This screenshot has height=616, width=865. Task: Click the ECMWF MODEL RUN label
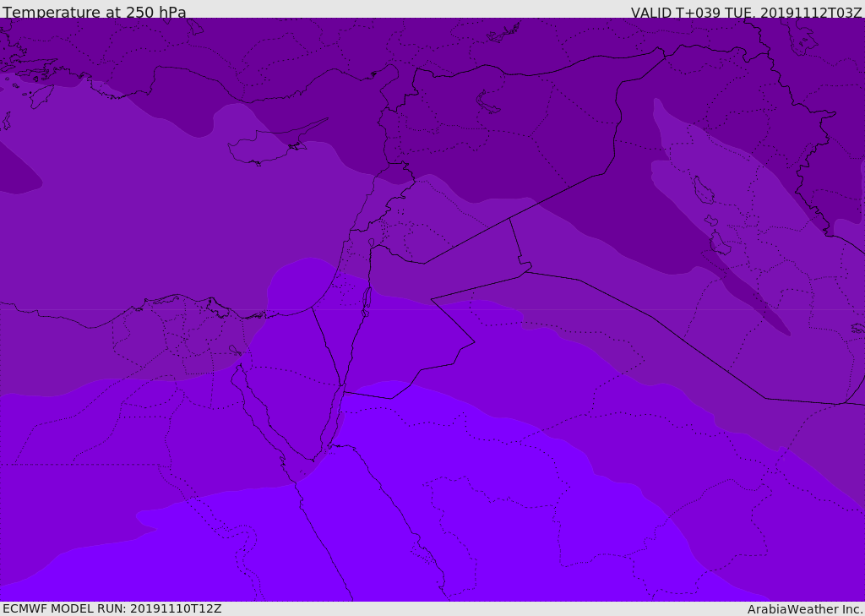[x=112, y=608]
